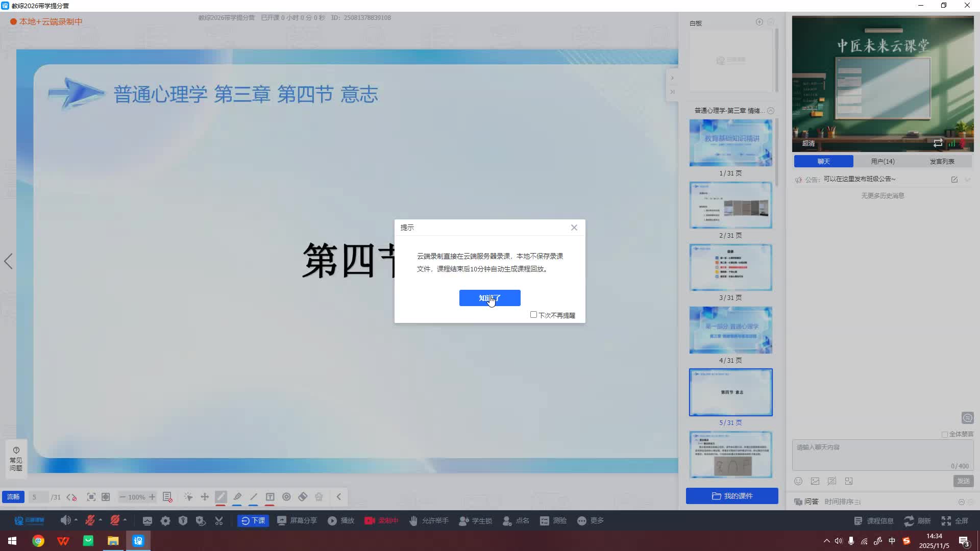
Task: Open the emoji picker in chat
Action: (798, 481)
